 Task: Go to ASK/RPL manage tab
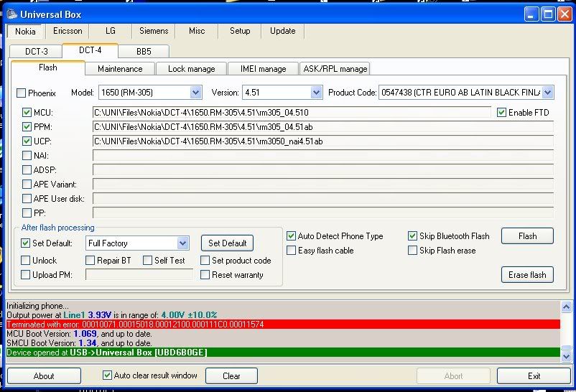pyautogui.click(x=335, y=69)
